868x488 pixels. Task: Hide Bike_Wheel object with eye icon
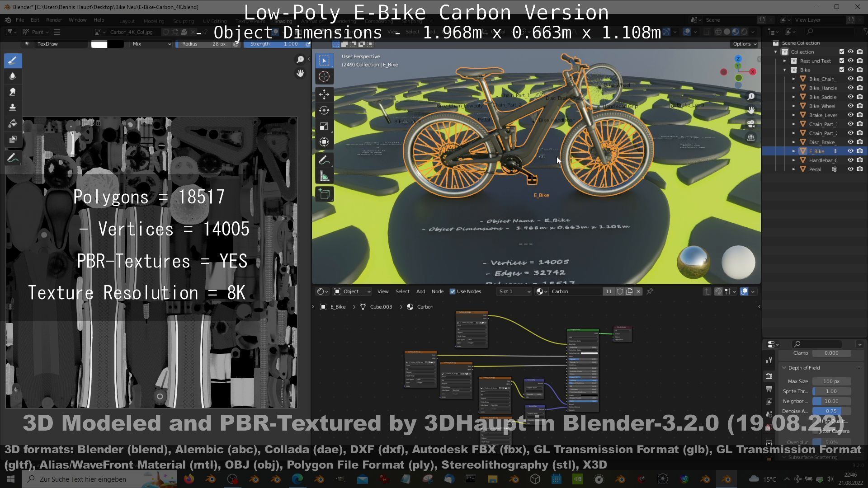850,106
